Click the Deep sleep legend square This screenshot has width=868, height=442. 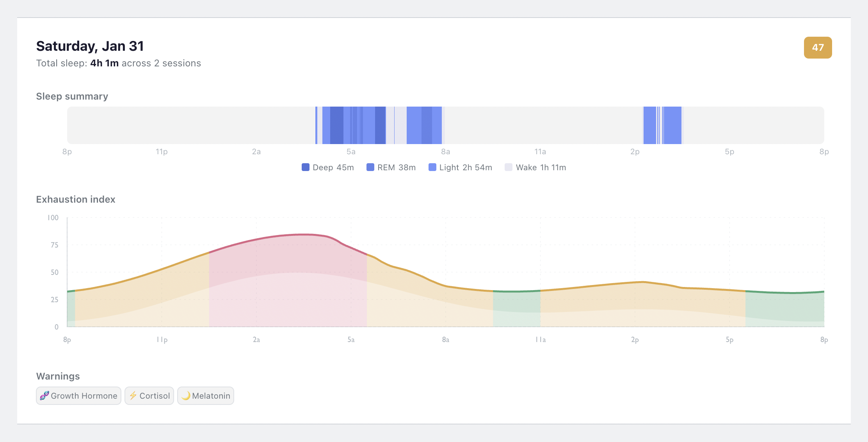point(305,167)
